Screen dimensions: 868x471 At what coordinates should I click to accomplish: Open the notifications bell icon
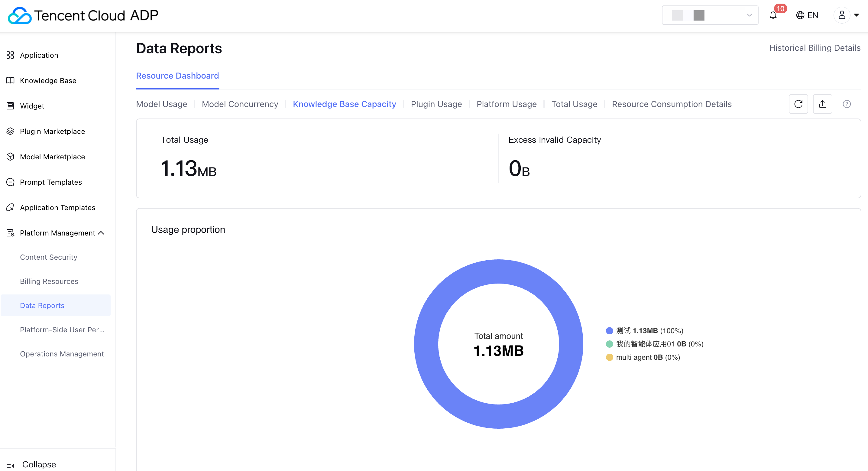click(773, 15)
